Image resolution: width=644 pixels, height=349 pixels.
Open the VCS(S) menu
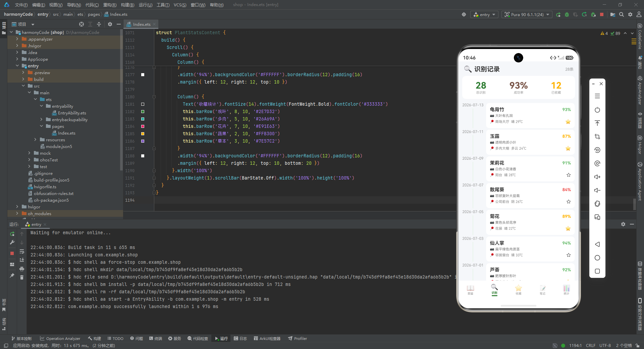click(x=180, y=5)
